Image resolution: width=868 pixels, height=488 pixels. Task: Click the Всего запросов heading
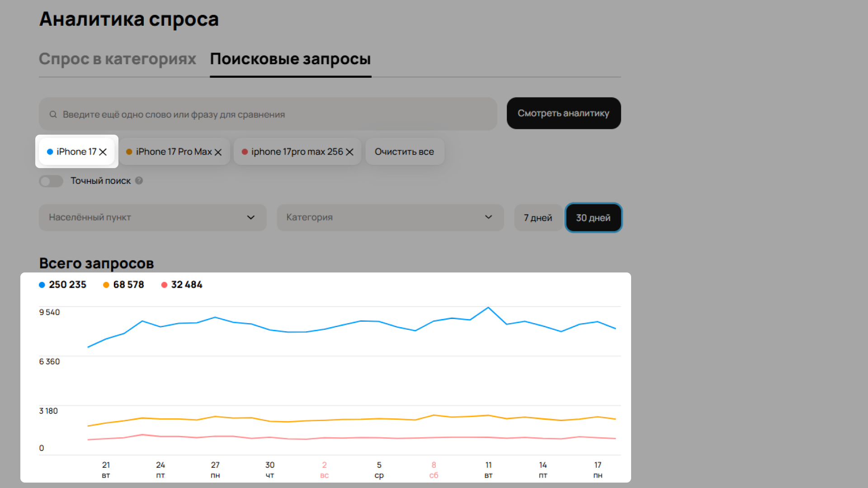click(96, 263)
